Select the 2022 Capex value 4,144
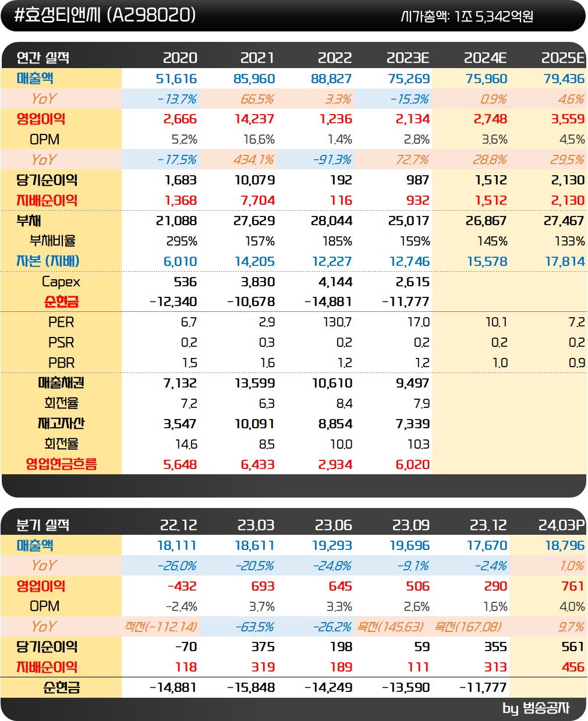Viewport: 588px width, 721px height. tap(335, 282)
